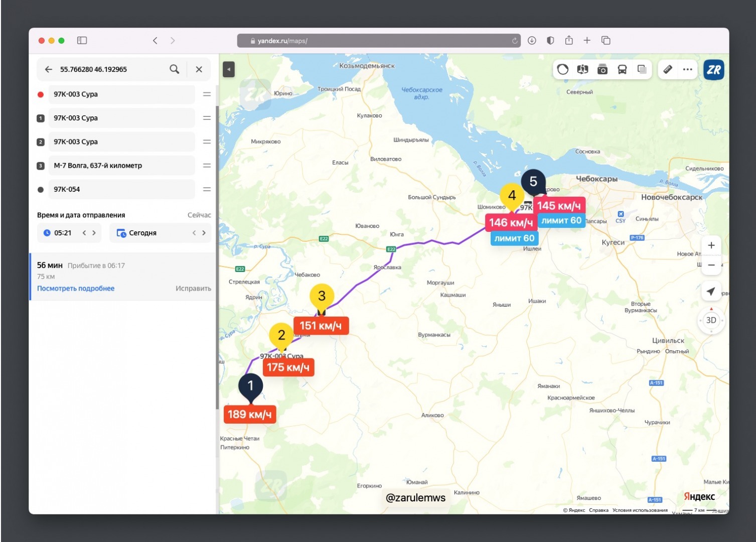Screen dimensions: 756x542
Task: Collapse the side panel with arrow button
Action: point(229,69)
